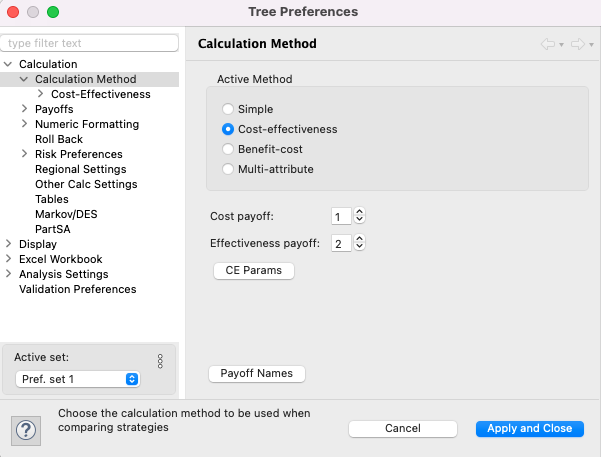Expand the Display category

8,243
